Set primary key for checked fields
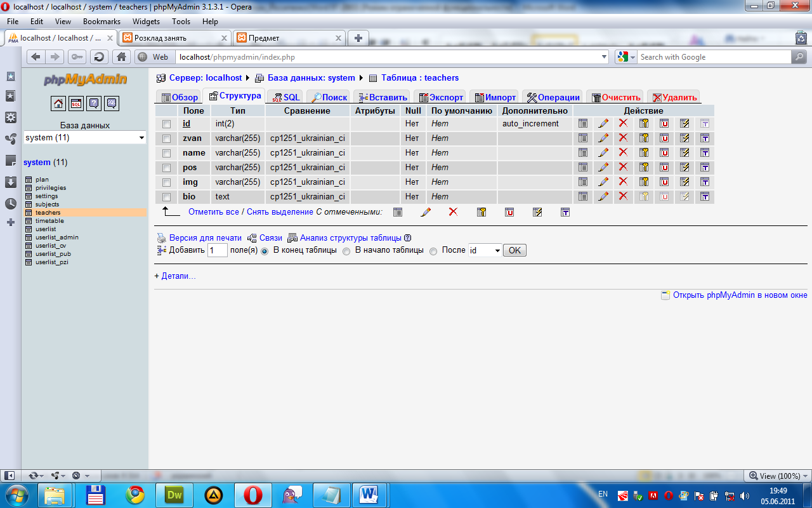Image resolution: width=812 pixels, height=508 pixels. [481, 212]
